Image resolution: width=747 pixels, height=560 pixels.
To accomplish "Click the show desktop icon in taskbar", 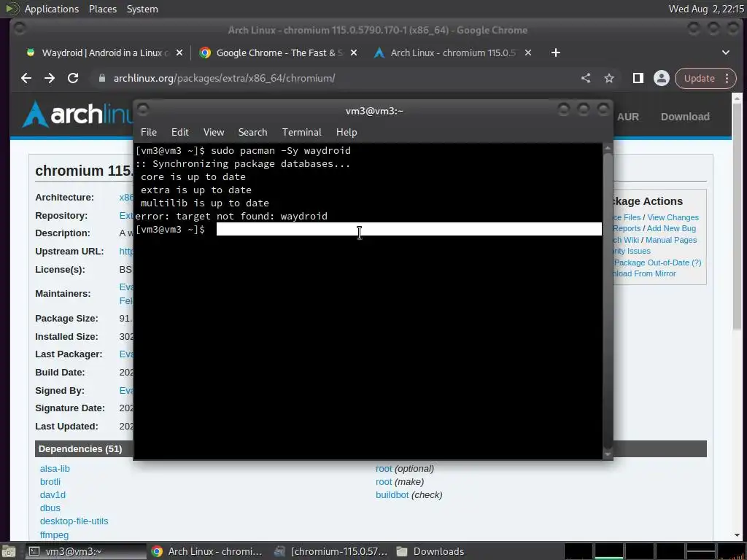I will point(9,551).
